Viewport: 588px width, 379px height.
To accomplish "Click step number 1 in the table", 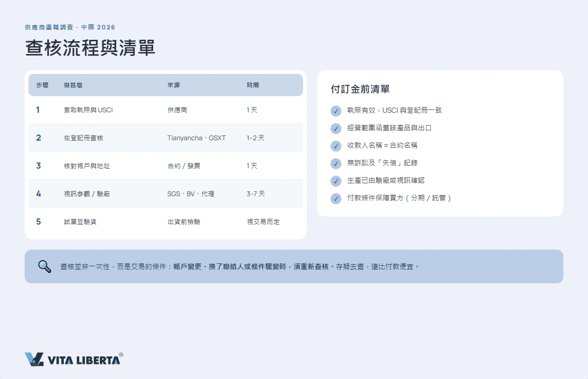I will [x=38, y=110].
